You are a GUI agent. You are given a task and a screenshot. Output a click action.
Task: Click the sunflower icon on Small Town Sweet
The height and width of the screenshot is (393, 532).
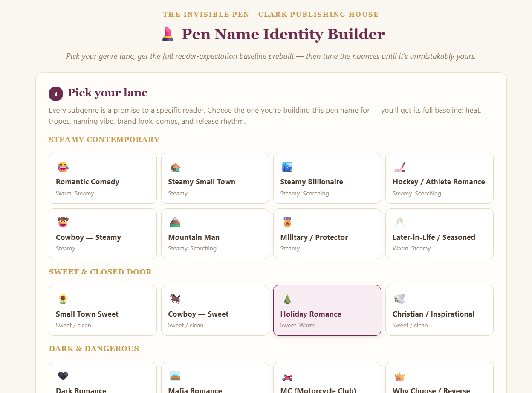click(x=63, y=299)
